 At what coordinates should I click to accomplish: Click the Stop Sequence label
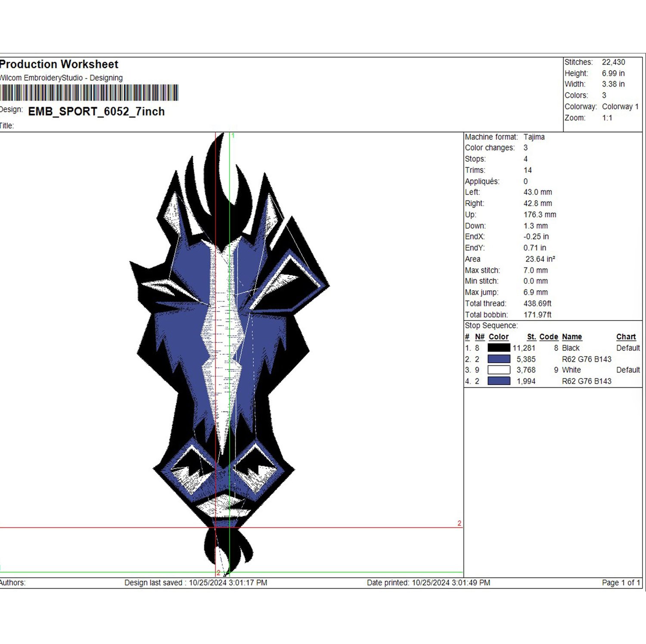tap(491, 326)
